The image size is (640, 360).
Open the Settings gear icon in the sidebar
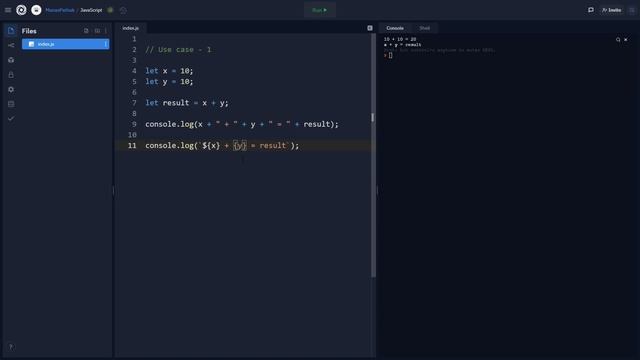pos(11,89)
